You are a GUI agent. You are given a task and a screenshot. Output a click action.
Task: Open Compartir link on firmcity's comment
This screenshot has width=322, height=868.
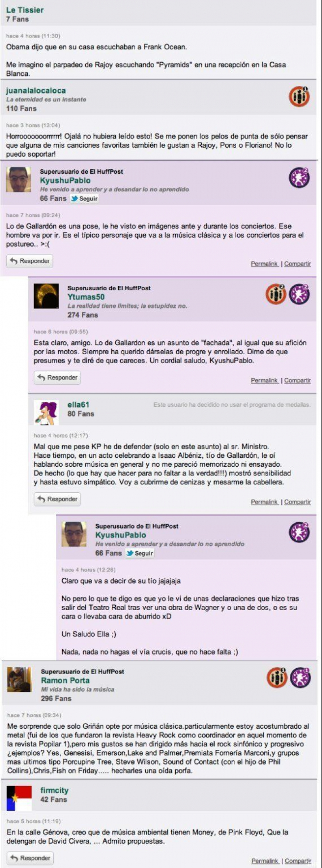click(298, 861)
